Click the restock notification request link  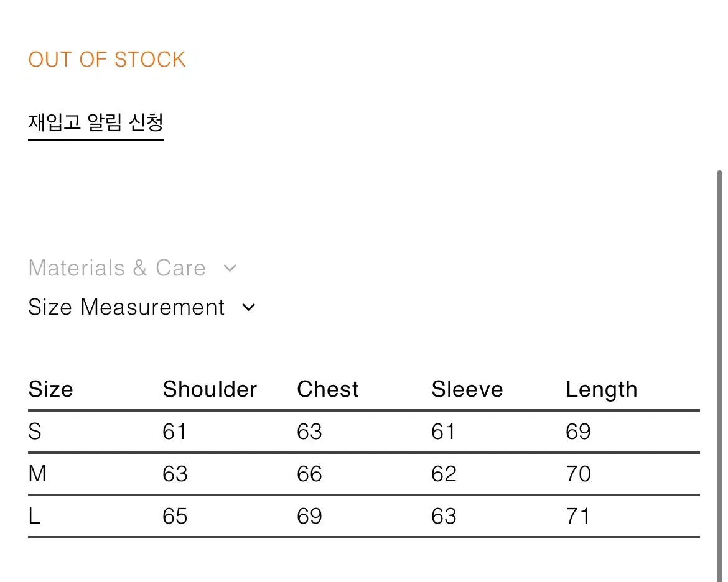click(x=96, y=122)
